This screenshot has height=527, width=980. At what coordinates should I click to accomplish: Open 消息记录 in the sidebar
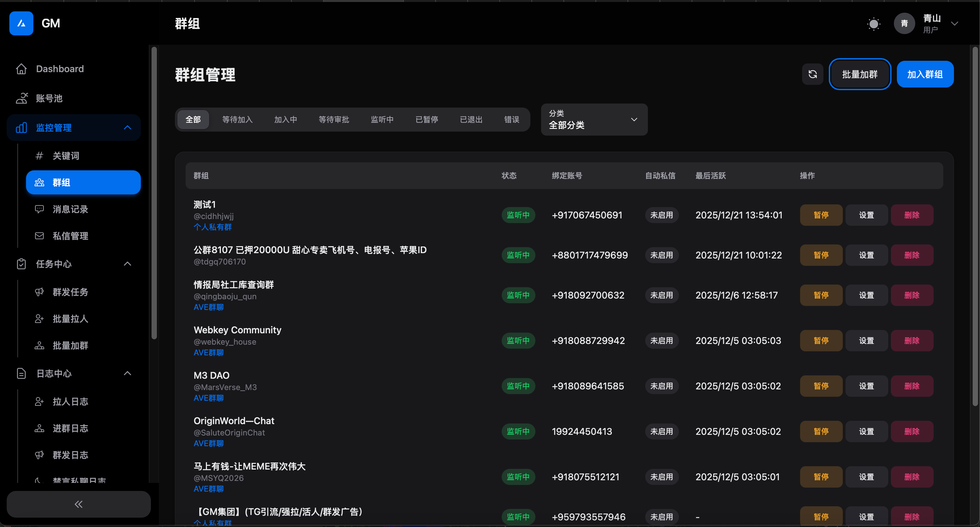pyautogui.click(x=70, y=209)
